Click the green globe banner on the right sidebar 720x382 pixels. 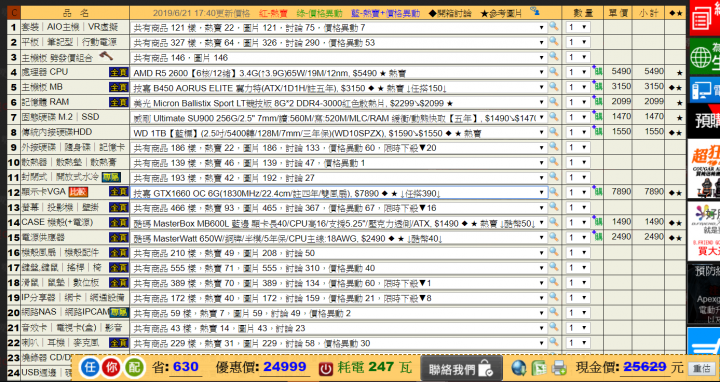coord(705,56)
